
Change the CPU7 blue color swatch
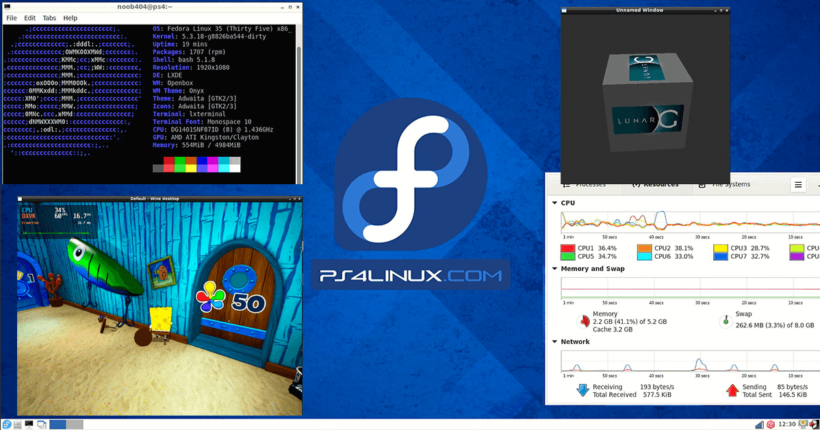tap(721, 256)
